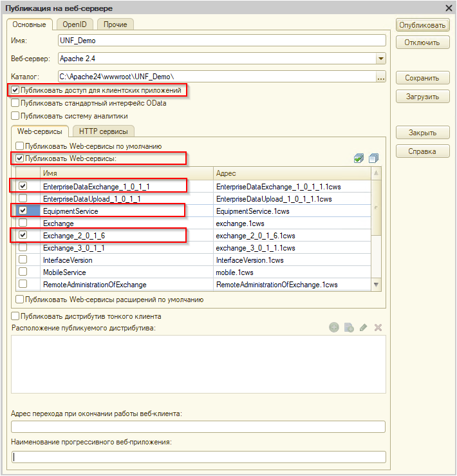Click the delete distribution X icon

378,328
